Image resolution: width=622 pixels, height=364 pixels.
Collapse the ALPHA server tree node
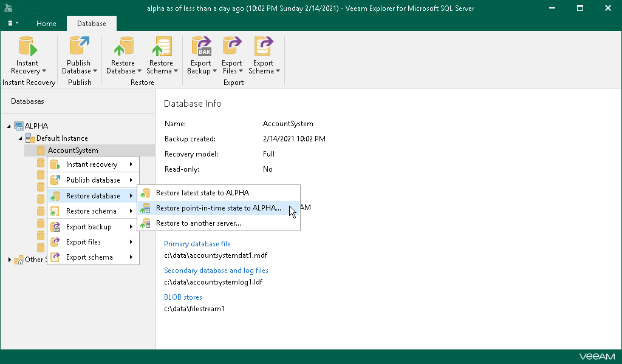point(9,126)
